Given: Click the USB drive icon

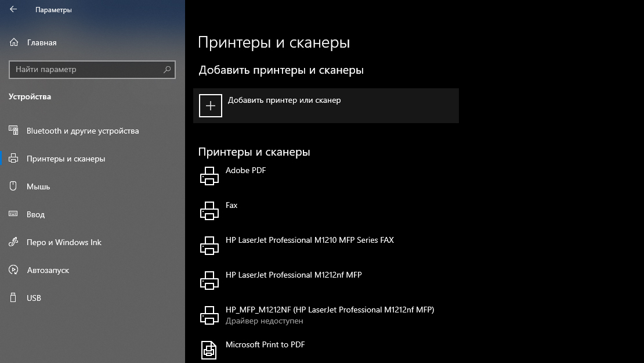Looking at the screenshot, I should pyautogui.click(x=13, y=297).
